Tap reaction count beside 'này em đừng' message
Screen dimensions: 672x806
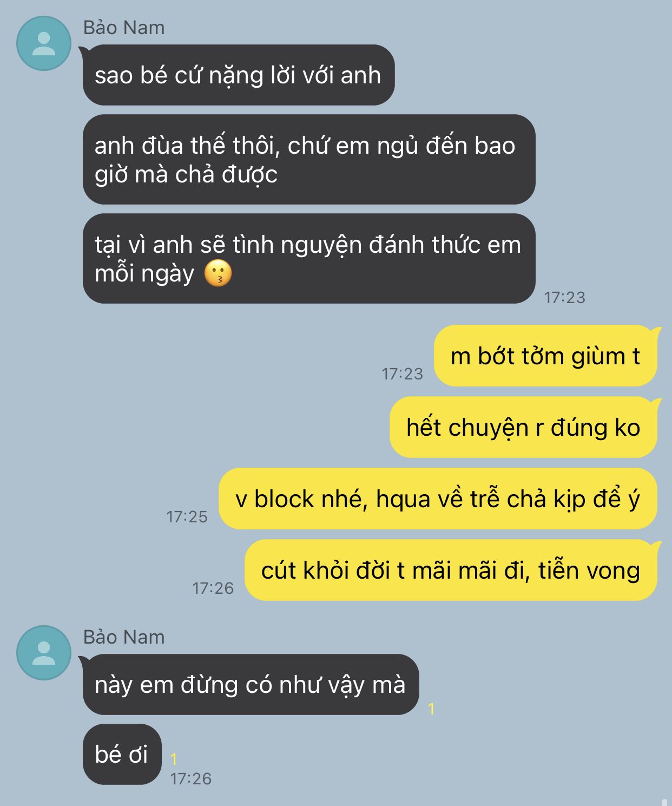coord(431,709)
